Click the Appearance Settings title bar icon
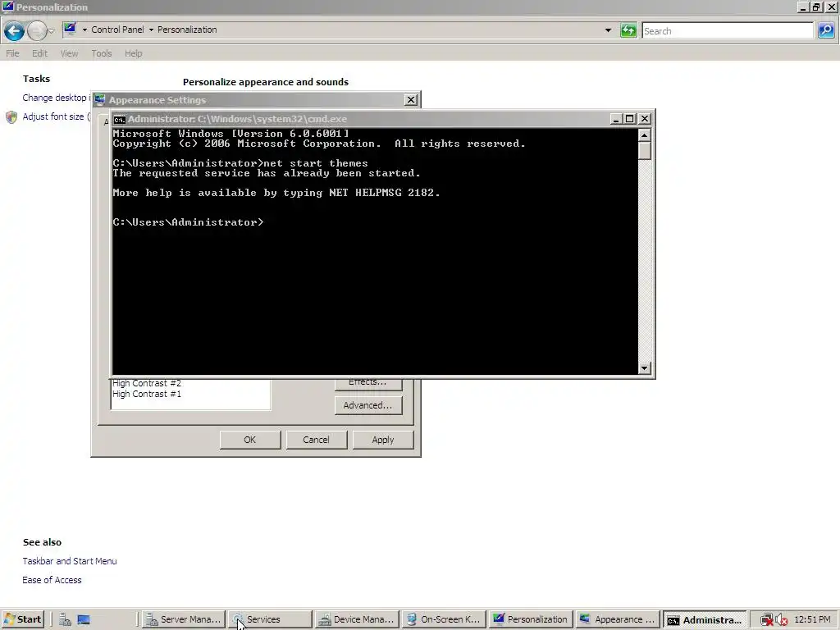This screenshot has height=630, width=840. point(99,99)
